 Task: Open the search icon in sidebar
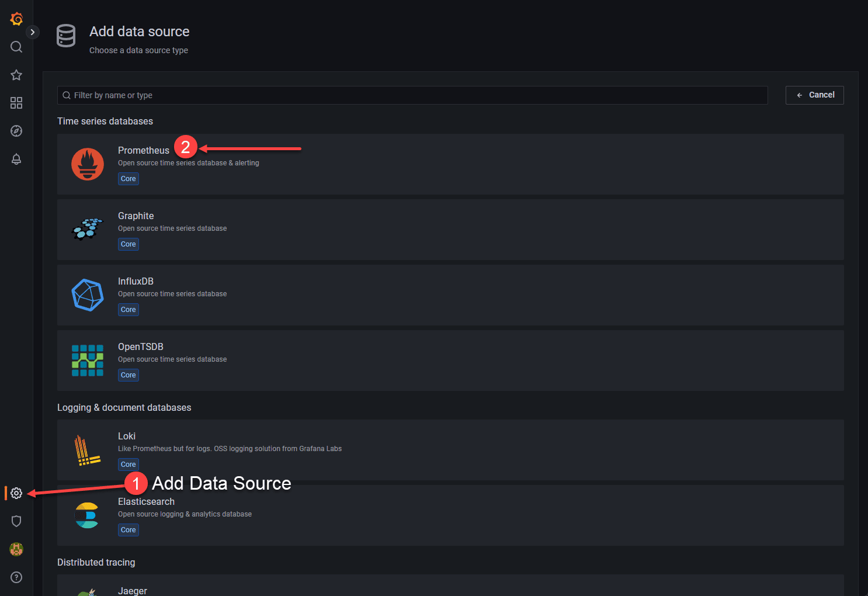(x=16, y=47)
